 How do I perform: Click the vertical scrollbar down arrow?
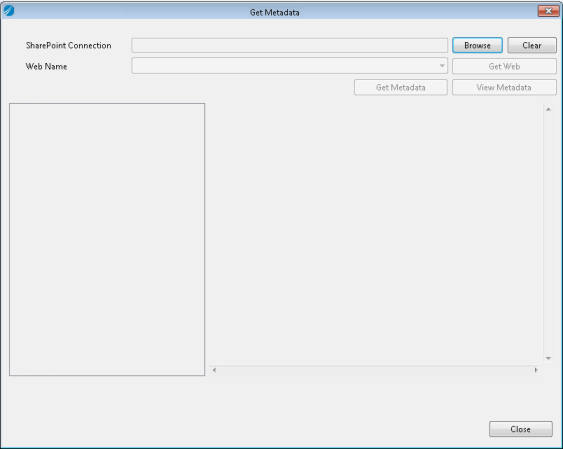coord(548,358)
